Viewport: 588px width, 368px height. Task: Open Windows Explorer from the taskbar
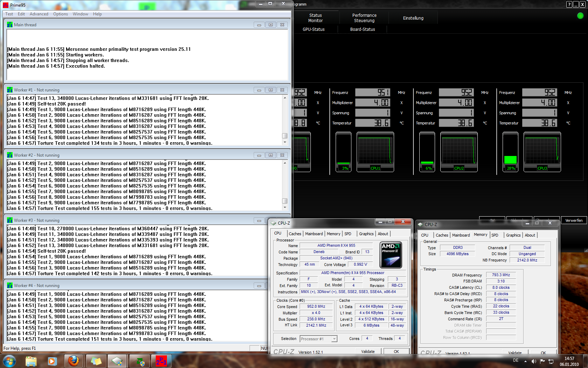(x=31, y=361)
